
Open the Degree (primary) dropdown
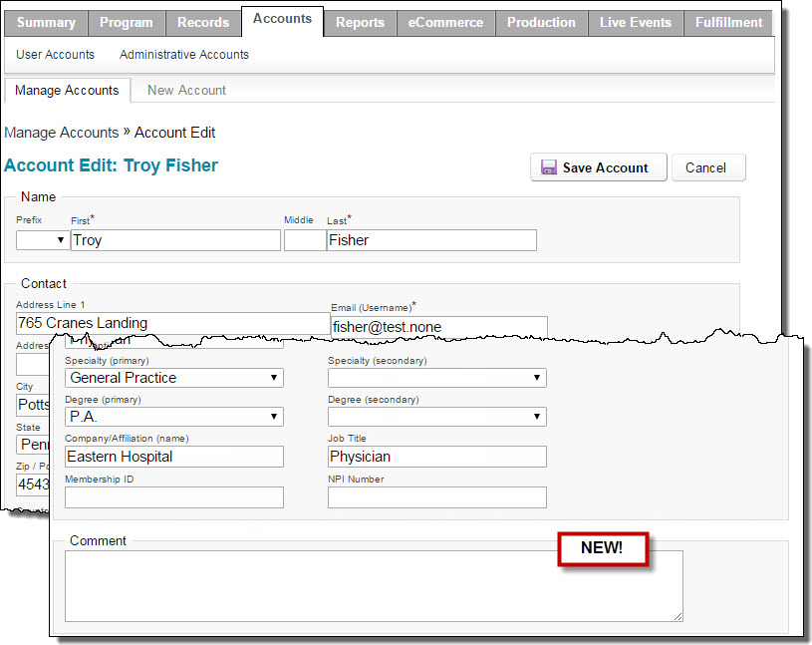(174, 417)
